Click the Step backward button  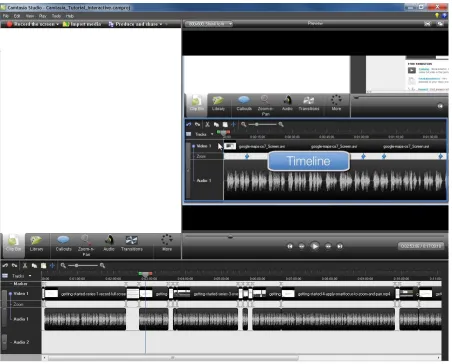pyautogui.click(x=301, y=246)
